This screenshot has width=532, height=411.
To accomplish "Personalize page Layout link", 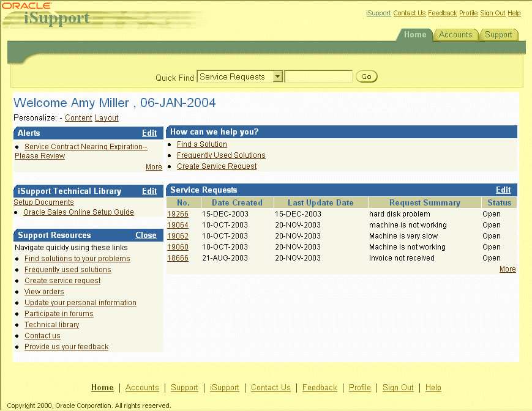I will 107,117.
